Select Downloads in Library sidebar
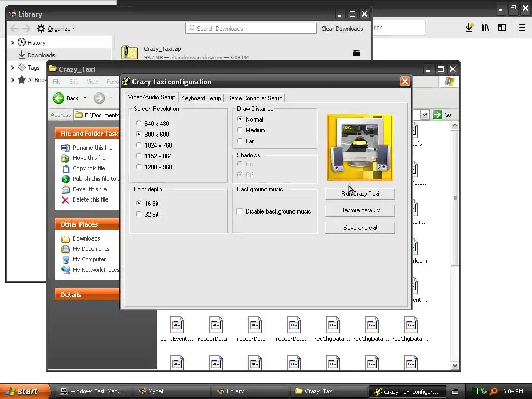The height and width of the screenshot is (399, 532). pos(41,55)
